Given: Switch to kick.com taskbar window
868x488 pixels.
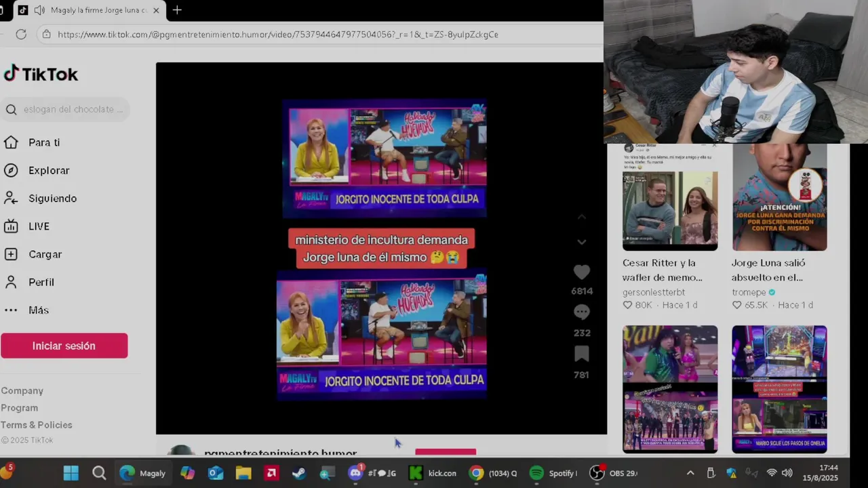Looking at the screenshot, I should coord(433,473).
